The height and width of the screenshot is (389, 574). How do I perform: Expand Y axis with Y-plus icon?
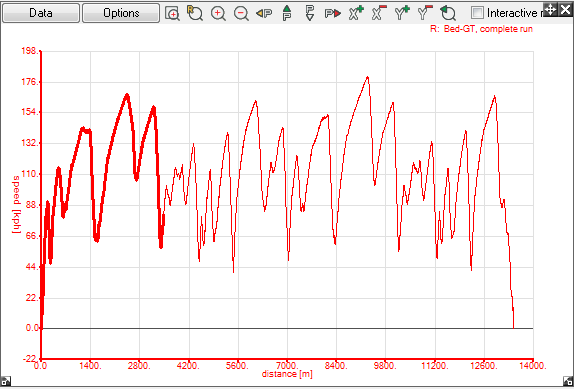click(402, 13)
